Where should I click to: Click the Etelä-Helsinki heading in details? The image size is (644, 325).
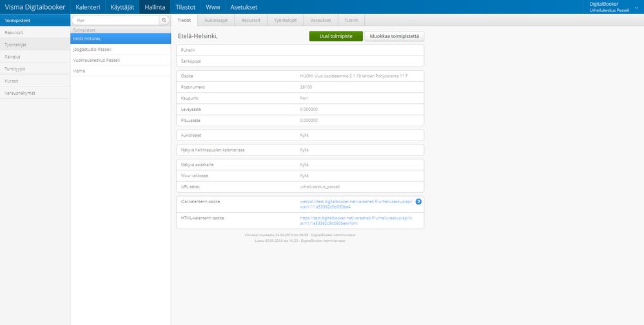(x=197, y=37)
